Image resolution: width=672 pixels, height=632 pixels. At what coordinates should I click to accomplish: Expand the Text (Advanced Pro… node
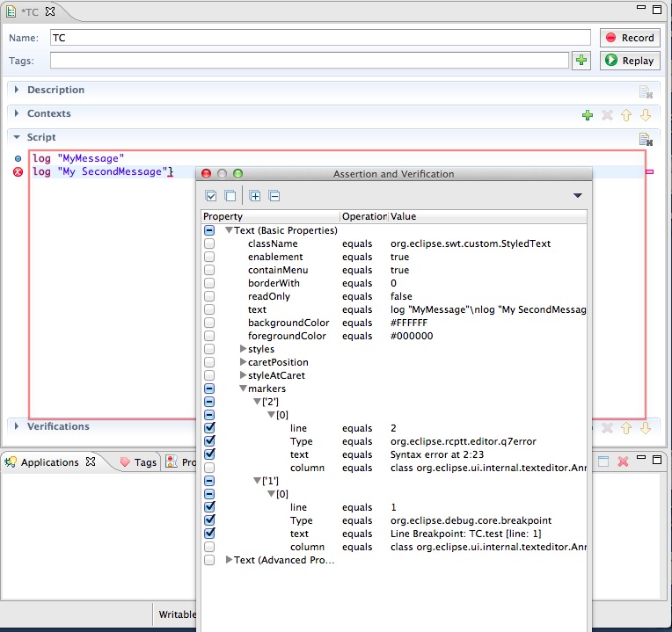(x=229, y=560)
